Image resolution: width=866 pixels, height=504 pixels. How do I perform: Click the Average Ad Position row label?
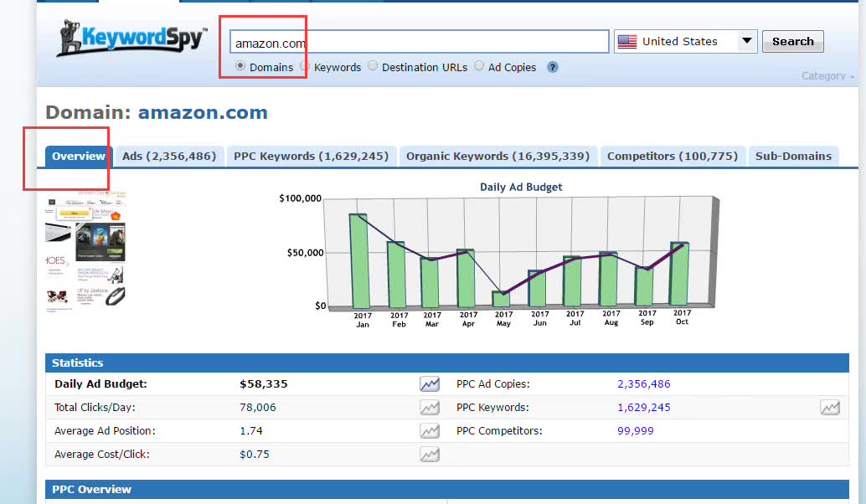point(105,430)
